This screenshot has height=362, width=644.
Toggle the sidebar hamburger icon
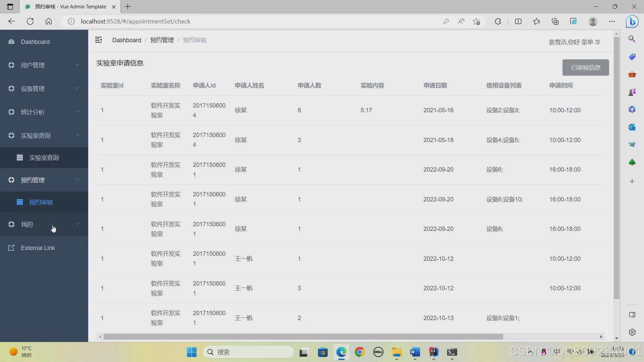(98, 40)
